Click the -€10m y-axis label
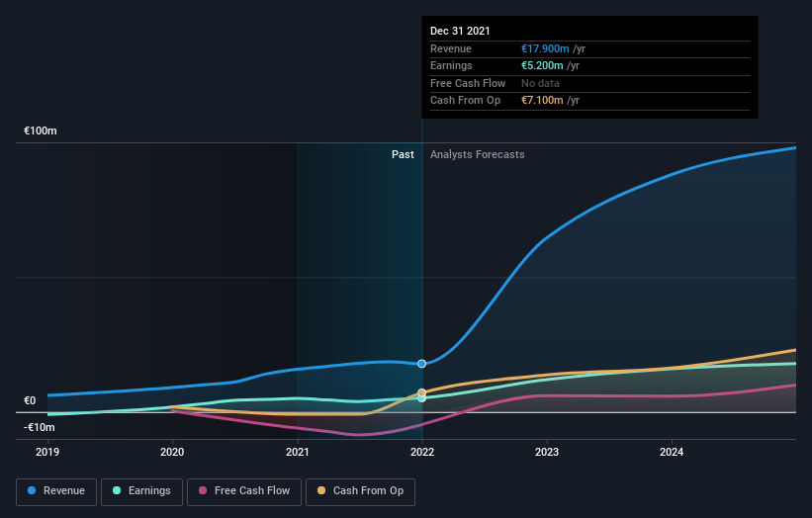Screen dimensions: 812x518 pyautogui.click(x=39, y=427)
